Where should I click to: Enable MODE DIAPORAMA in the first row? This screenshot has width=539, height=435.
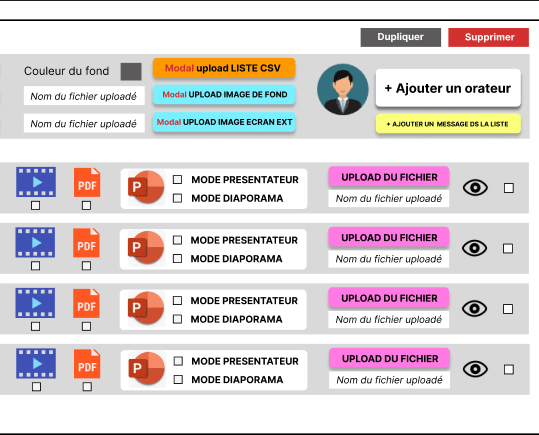point(177,198)
